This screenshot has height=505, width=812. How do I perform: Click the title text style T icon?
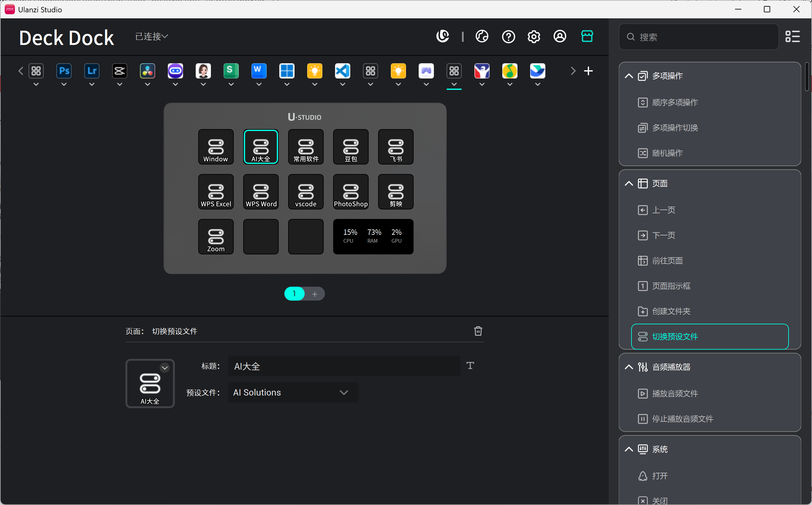(x=470, y=366)
